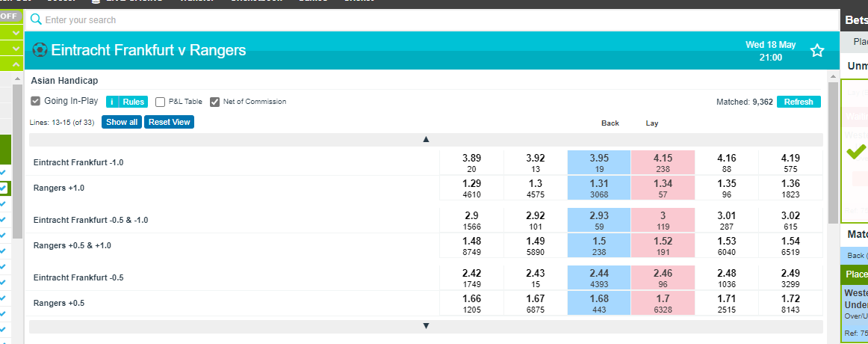The width and height of the screenshot is (868, 344).
Task: Click the 'Eintracht Frankfurt v Rangers' event title
Action: point(149,50)
